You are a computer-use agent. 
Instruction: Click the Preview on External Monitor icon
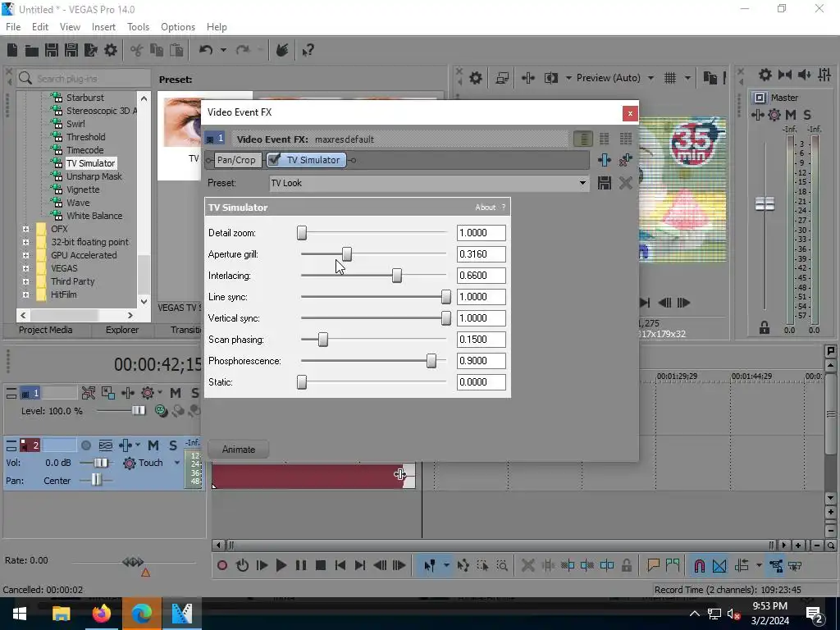pyautogui.click(x=502, y=78)
